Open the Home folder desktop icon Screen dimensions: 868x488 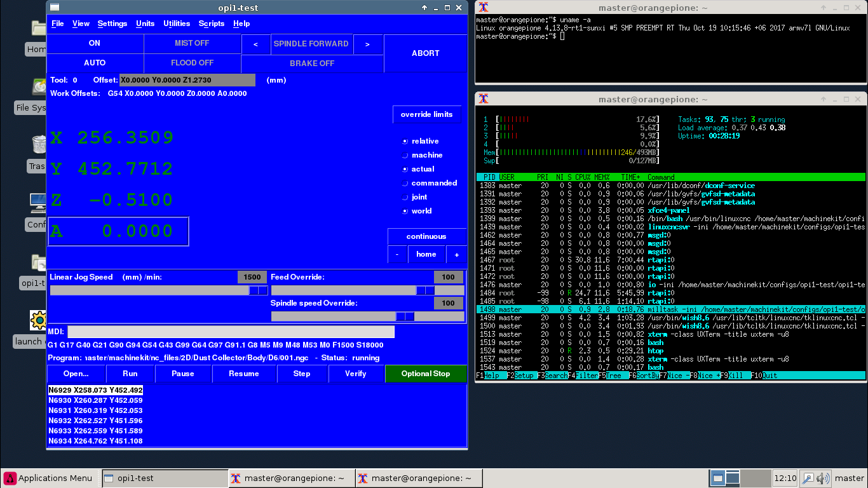point(38,29)
